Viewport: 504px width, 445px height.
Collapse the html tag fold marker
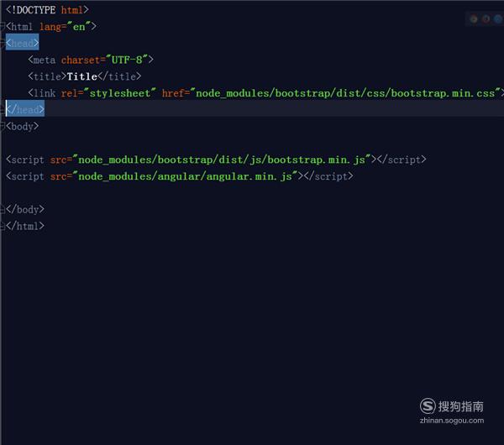[3, 26]
